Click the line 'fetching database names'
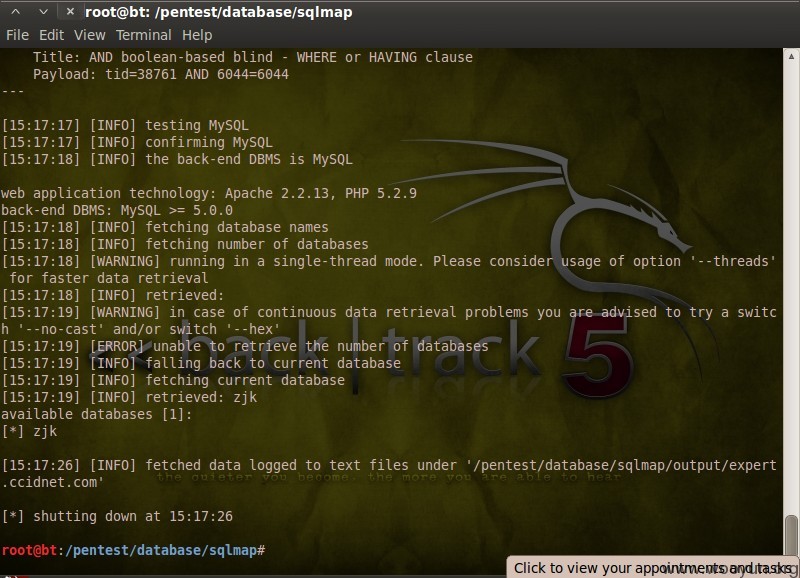The width and height of the screenshot is (800, 578). click(165, 228)
